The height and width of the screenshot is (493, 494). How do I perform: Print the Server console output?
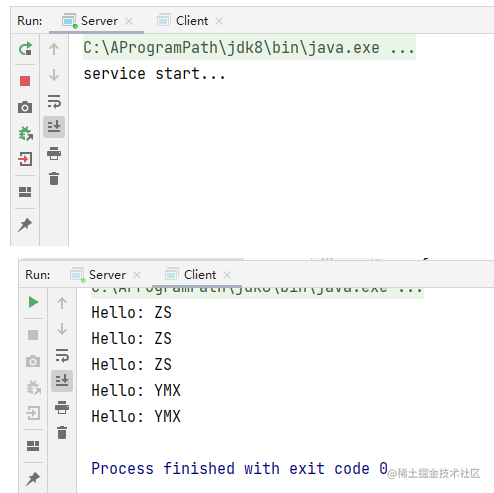(54, 153)
